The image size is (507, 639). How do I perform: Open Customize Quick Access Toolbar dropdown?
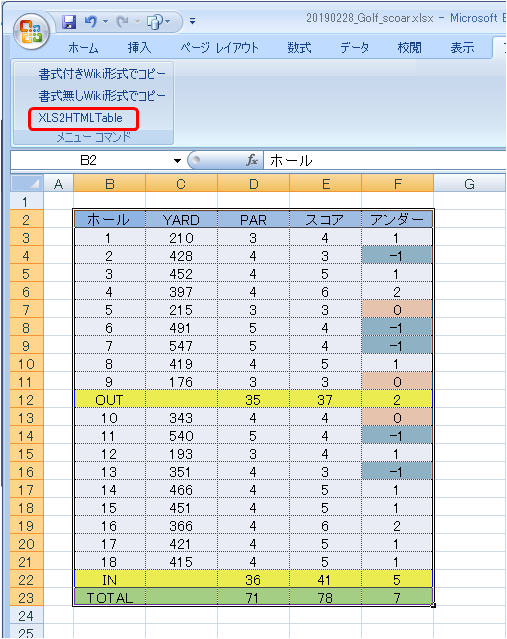pos(192,21)
